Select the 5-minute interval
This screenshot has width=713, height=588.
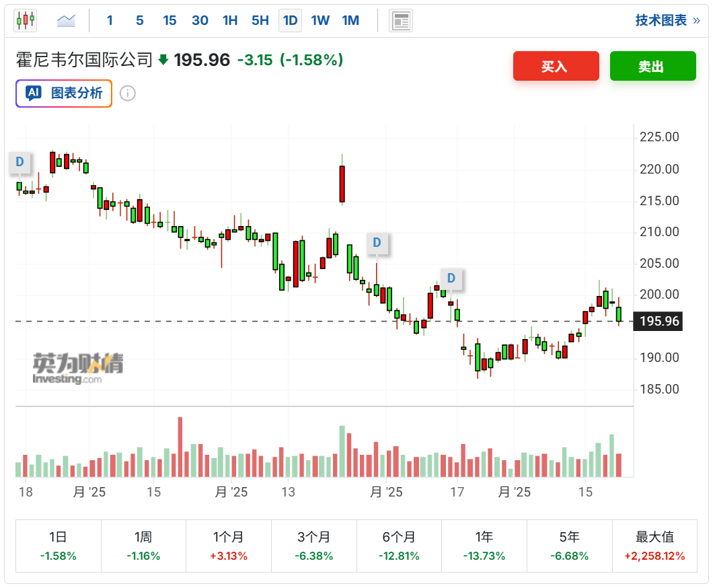[x=139, y=20]
